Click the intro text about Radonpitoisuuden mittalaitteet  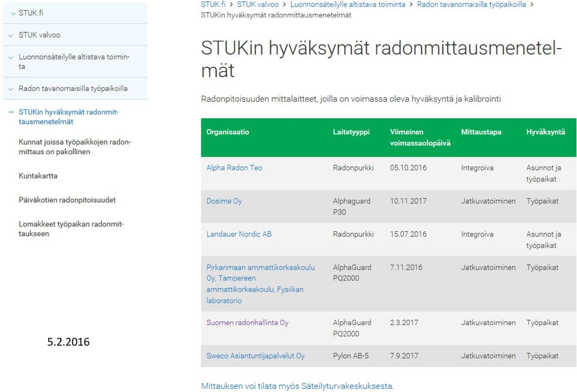(x=350, y=99)
